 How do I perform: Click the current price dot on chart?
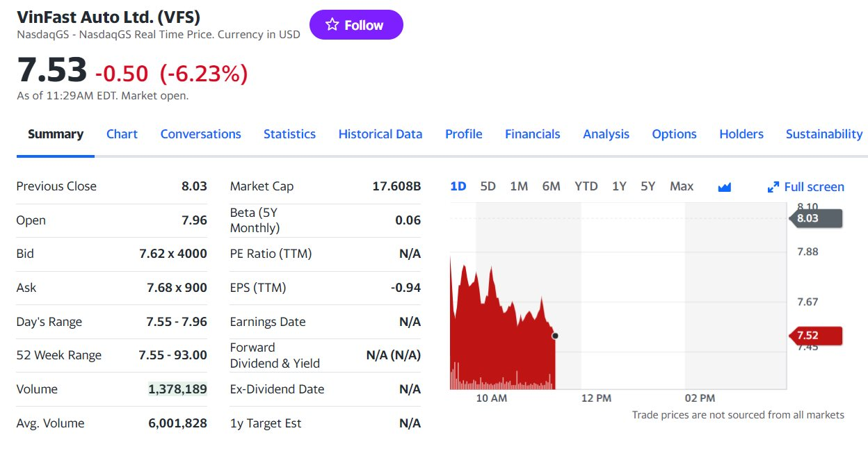[x=554, y=336]
